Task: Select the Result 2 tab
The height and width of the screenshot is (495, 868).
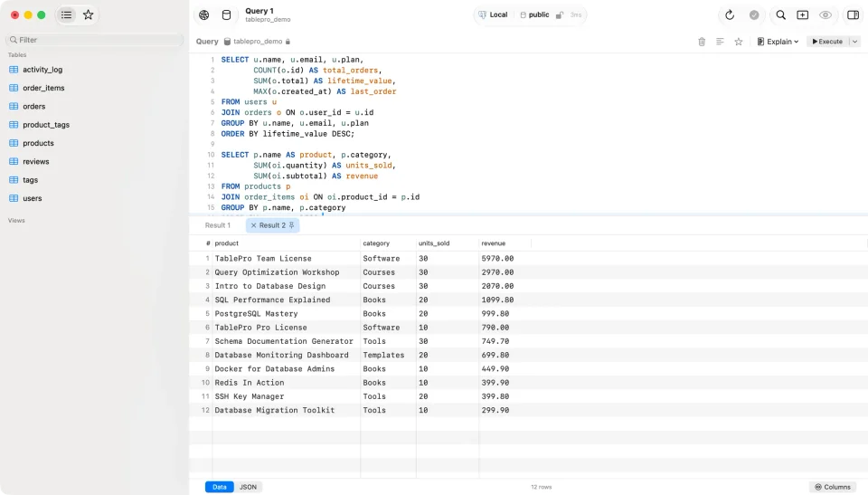Action: click(272, 225)
